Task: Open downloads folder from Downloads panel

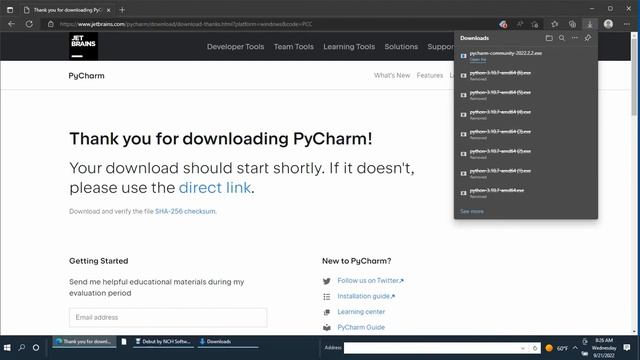Action: pyautogui.click(x=549, y=38)
